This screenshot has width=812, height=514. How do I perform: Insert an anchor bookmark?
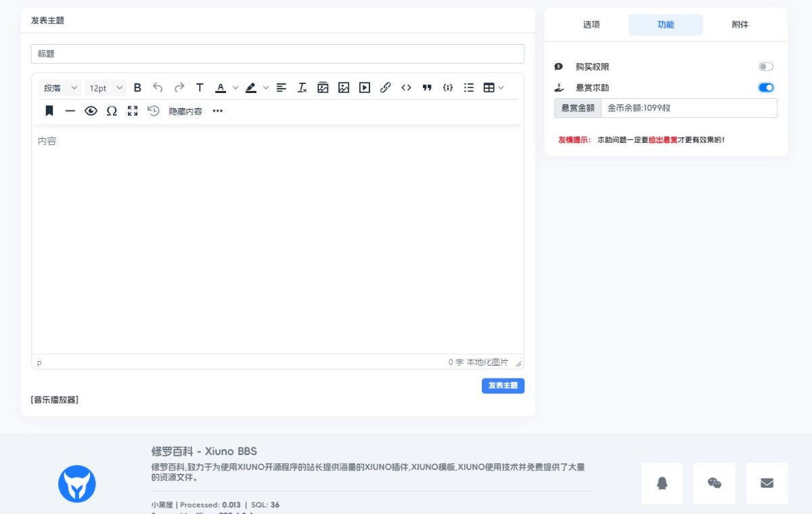tap(49, 111)
